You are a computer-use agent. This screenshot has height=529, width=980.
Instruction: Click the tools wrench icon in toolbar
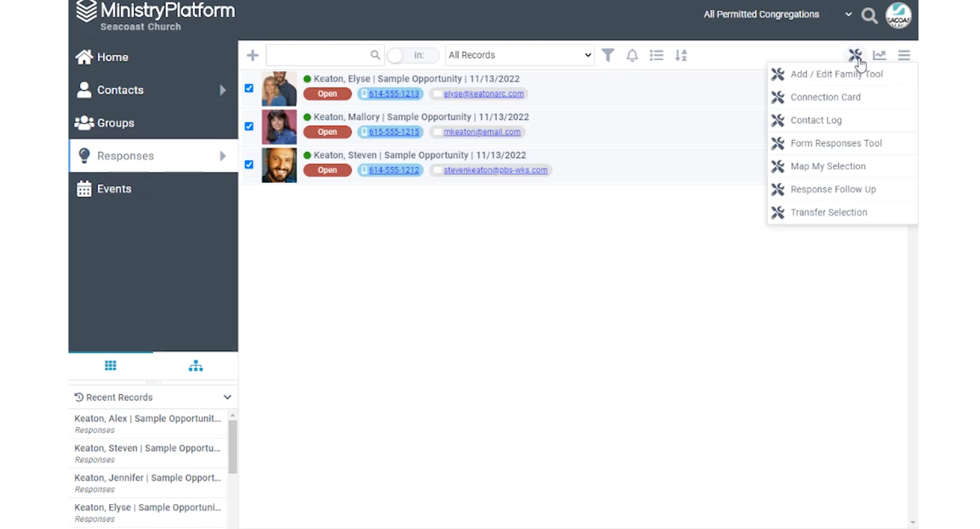[855, 55]
